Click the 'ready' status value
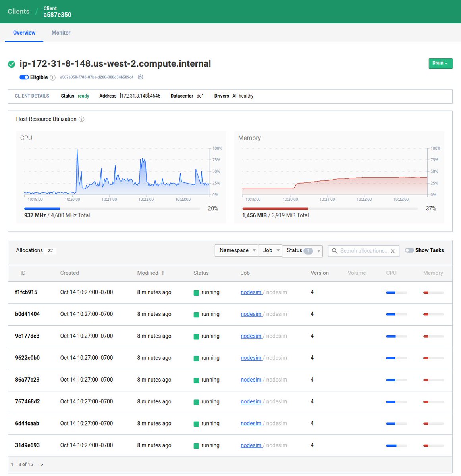Viewport: 461px width, 476px height. 83,96
